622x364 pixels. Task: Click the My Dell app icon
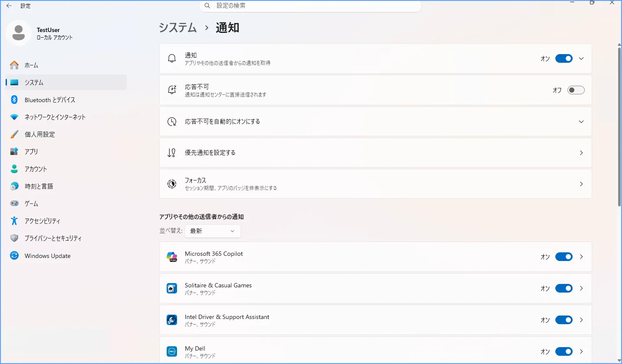pyautogui.click(x=172, y=351)
